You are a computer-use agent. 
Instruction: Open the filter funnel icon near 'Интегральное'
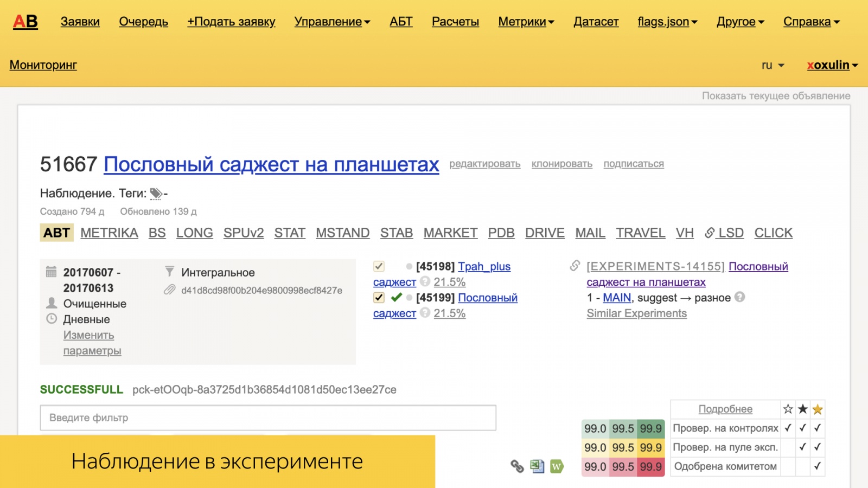169,270
